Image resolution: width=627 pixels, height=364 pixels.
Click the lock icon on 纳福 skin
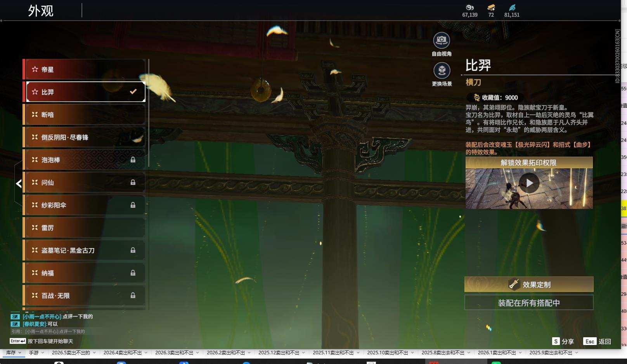coord(133,273)
